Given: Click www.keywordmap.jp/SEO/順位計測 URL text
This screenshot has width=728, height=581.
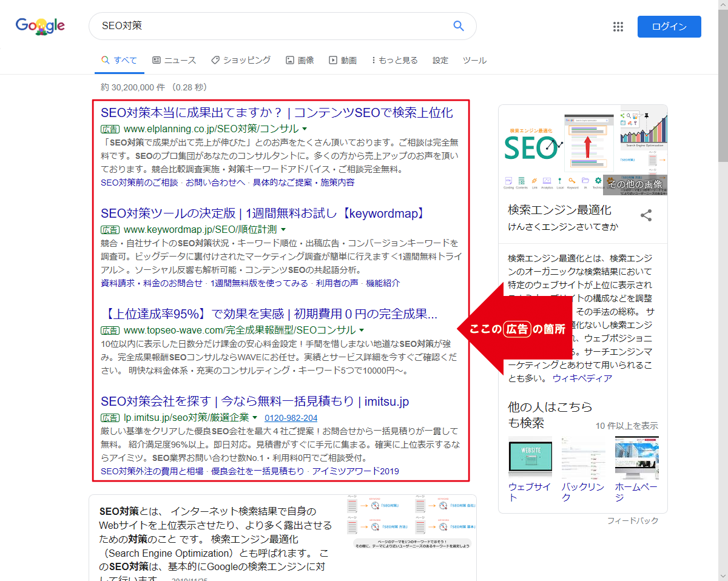Looking at the screenshot, I should coord(200,230).
